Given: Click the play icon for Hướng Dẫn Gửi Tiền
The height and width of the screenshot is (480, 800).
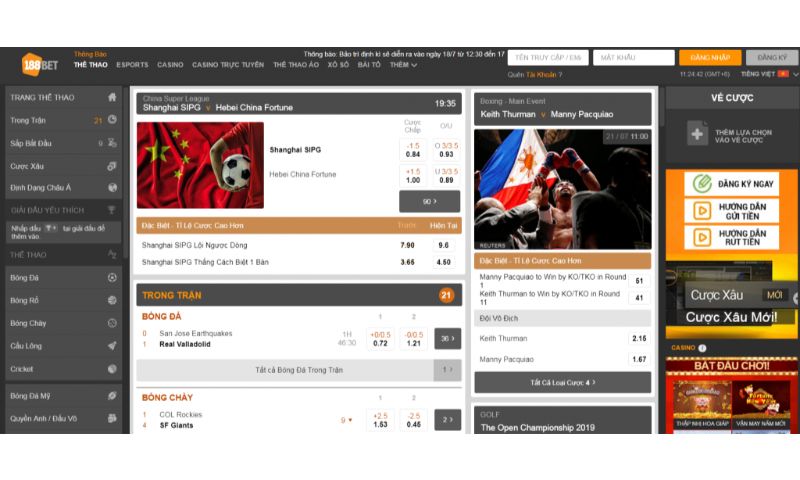Looking at the screenshot, I should point(702,211).
